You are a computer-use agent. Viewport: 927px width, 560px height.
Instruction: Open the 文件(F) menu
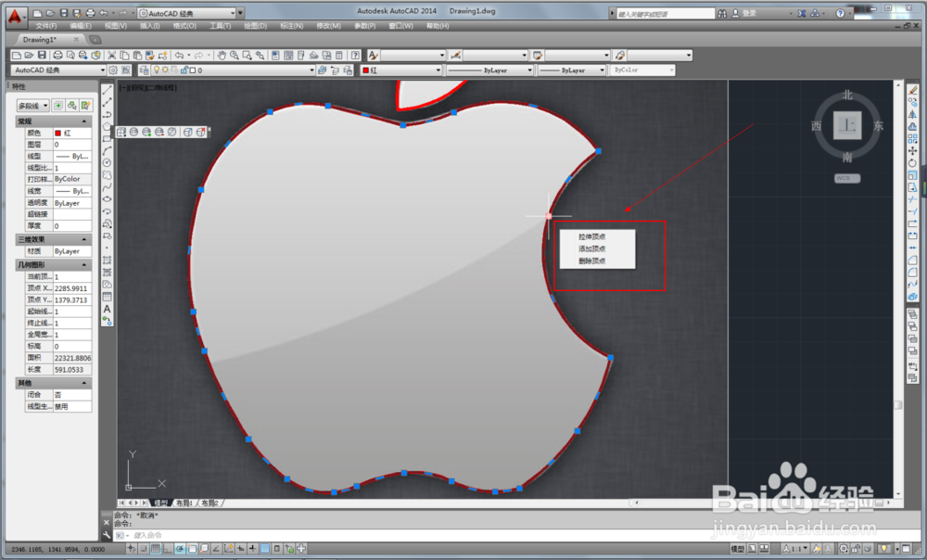coord(46,26)
